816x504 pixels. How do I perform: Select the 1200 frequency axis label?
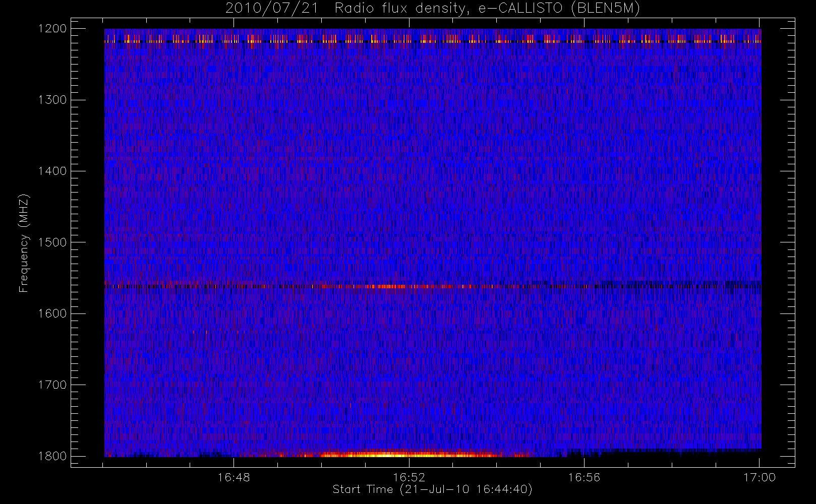pos(53,29)
